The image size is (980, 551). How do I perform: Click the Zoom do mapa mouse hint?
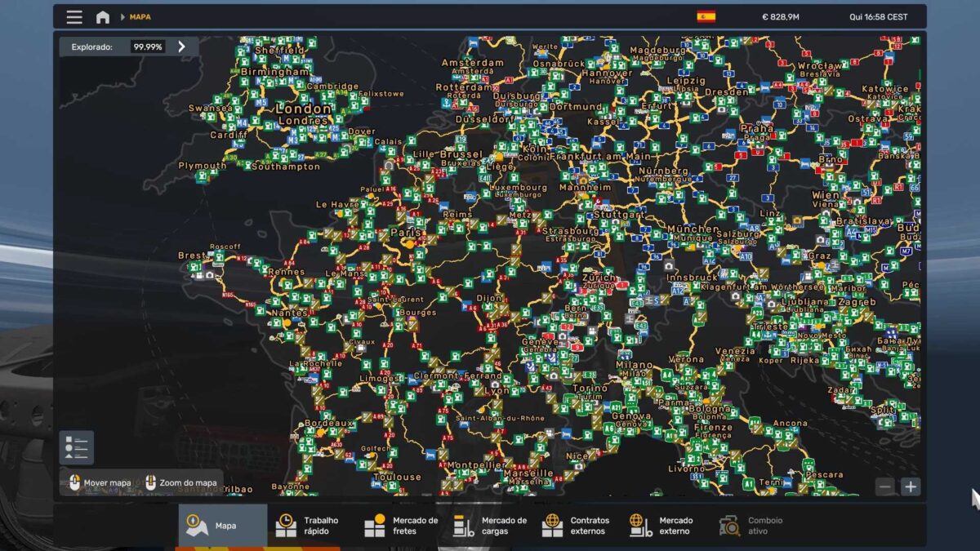180,482
